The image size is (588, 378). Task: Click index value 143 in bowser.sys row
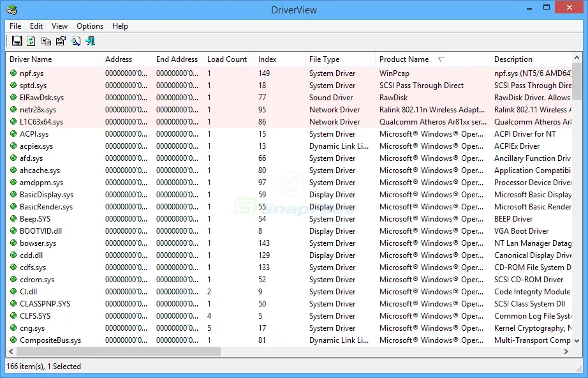pyautogui.click(x=264, y=243)
